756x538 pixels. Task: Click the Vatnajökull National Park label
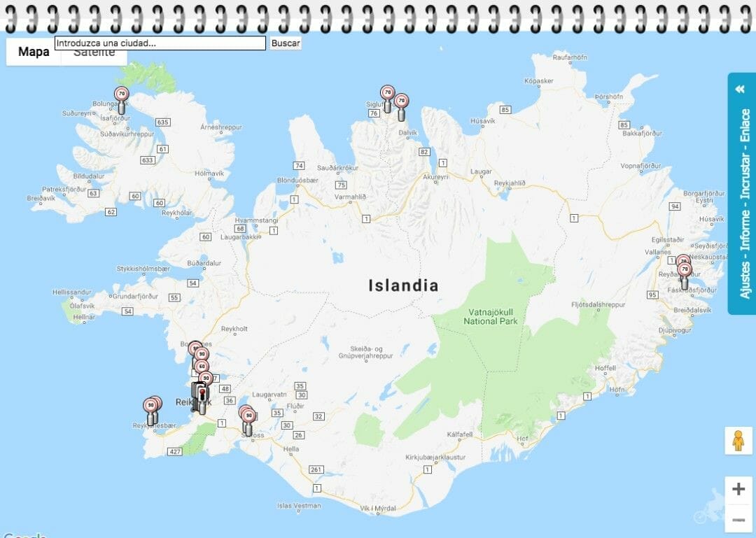click(490, 317)
